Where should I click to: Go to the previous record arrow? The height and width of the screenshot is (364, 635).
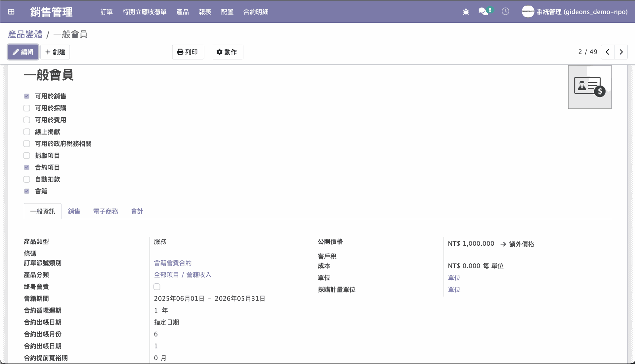608,52
